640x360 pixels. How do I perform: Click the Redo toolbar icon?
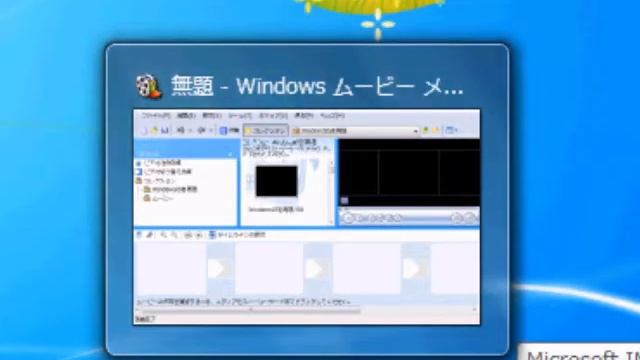point(201,131)
